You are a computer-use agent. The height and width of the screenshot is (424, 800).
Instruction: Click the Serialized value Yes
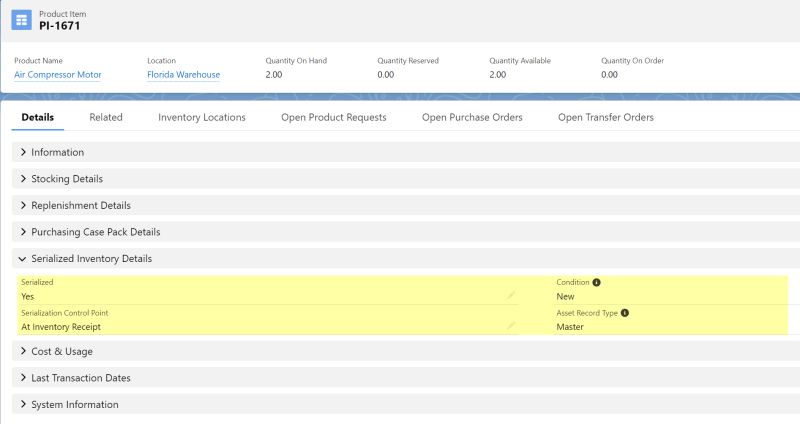(28, 296)
